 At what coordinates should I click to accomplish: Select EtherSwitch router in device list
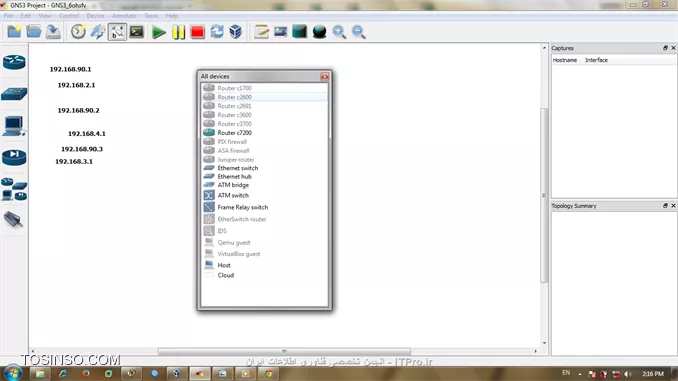[x=265, y=219]
